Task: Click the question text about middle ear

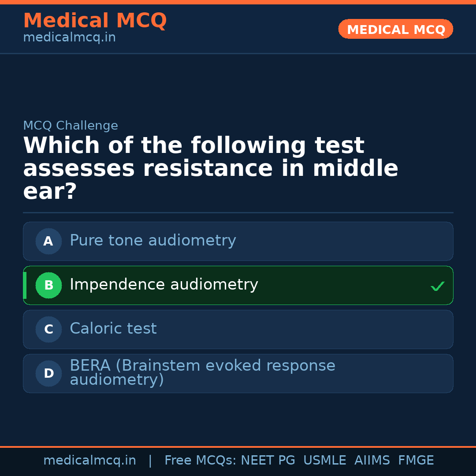Action: click(210, 168)
